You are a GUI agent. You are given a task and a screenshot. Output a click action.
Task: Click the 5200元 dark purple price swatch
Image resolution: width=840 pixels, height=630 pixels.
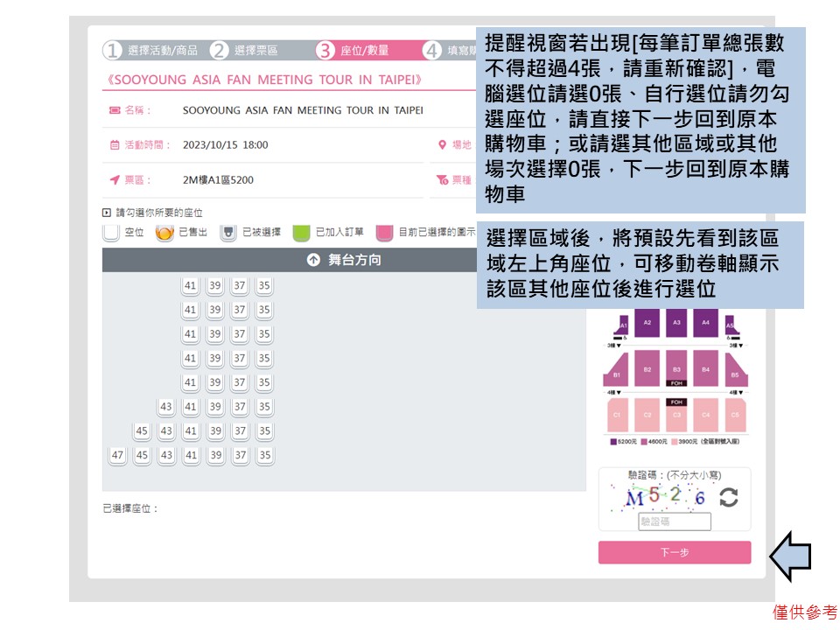[x=613, y=441]
